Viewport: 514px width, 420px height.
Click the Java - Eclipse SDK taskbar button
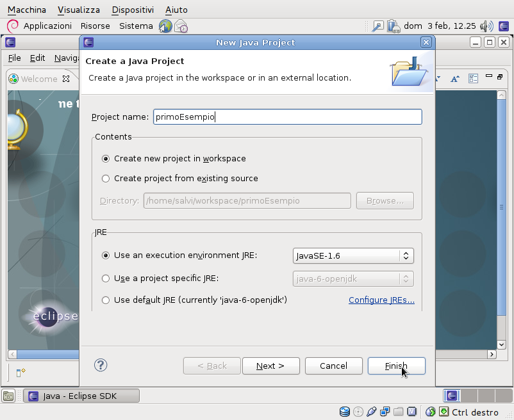[81, 396]
